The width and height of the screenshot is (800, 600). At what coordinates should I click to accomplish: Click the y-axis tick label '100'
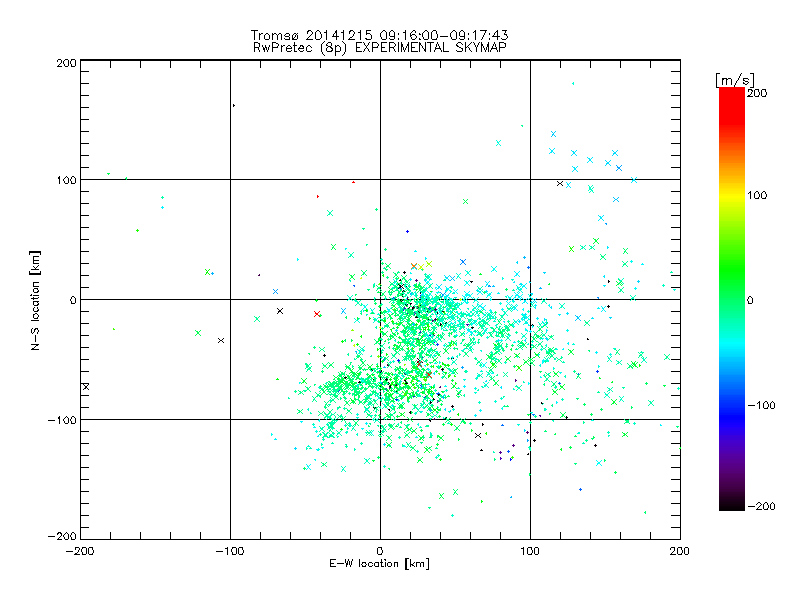pos(67,180)
